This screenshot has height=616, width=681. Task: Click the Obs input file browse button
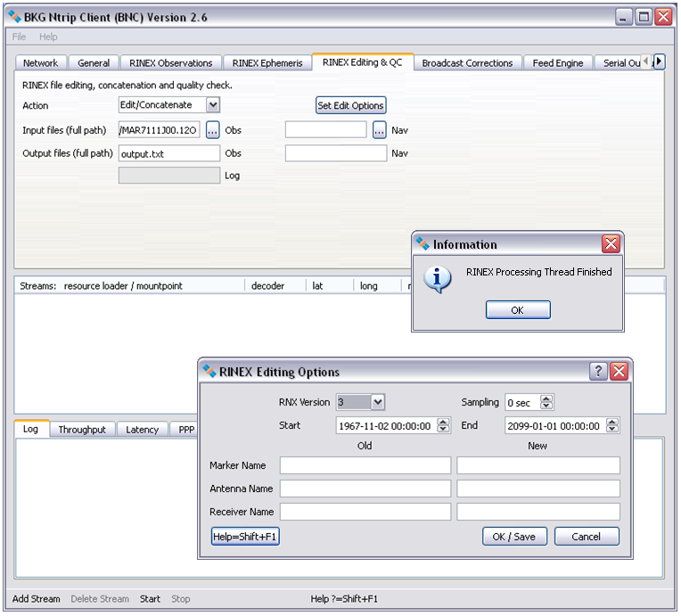[x=213, y=130]
